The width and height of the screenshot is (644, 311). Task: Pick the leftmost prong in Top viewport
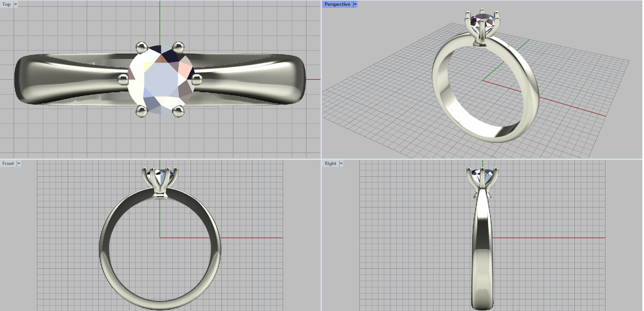pyautogui.click(x=123, y=79)
